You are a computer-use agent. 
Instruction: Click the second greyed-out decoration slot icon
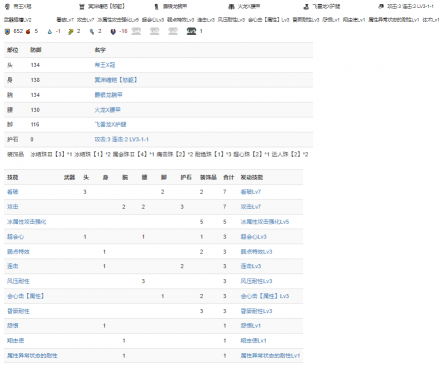point(154,31)
